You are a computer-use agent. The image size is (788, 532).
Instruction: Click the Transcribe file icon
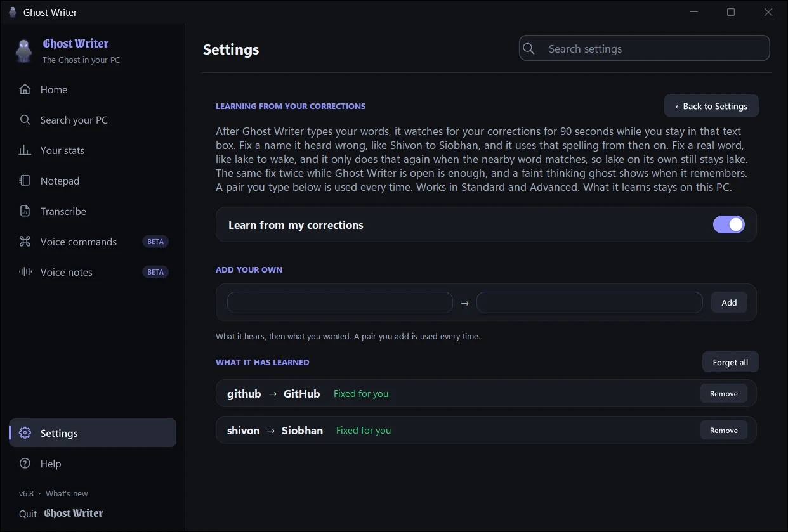(x=25, y=211)
